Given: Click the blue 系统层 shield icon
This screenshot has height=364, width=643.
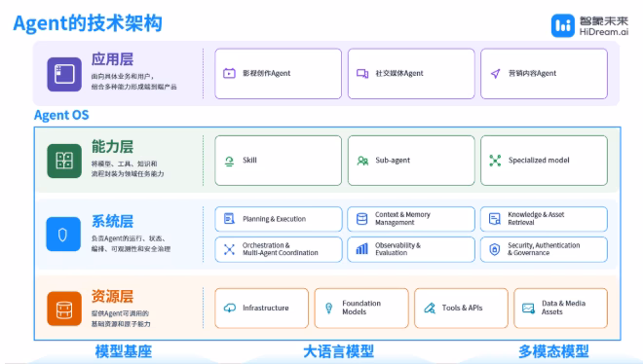Looking at the screenshot, I should 63,235.
